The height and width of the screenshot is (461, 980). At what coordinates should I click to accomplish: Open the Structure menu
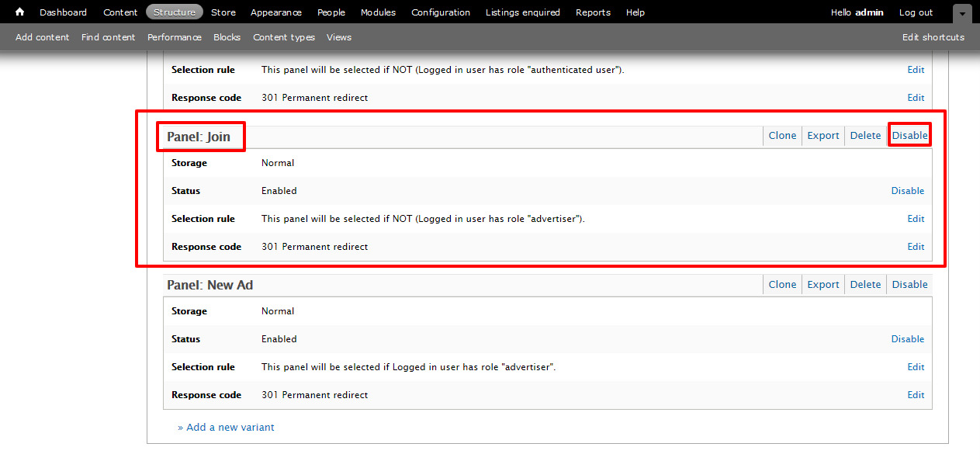click(175, 12)
